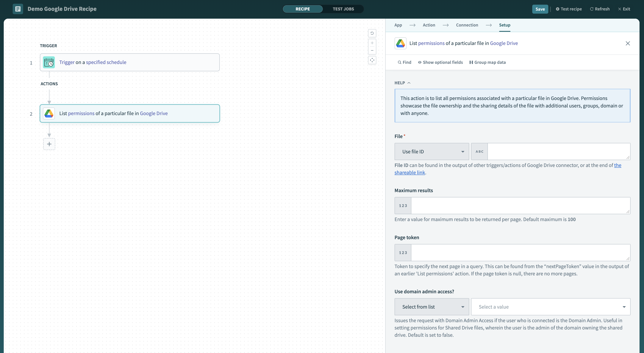Click the Maximum results label
This screenshot has height=353, width=644.
413,190
